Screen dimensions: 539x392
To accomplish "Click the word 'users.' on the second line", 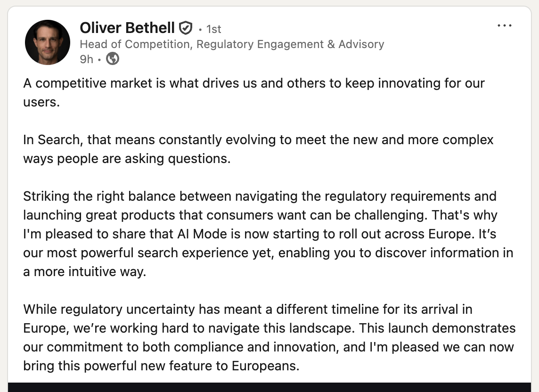I will click(41, 102).
